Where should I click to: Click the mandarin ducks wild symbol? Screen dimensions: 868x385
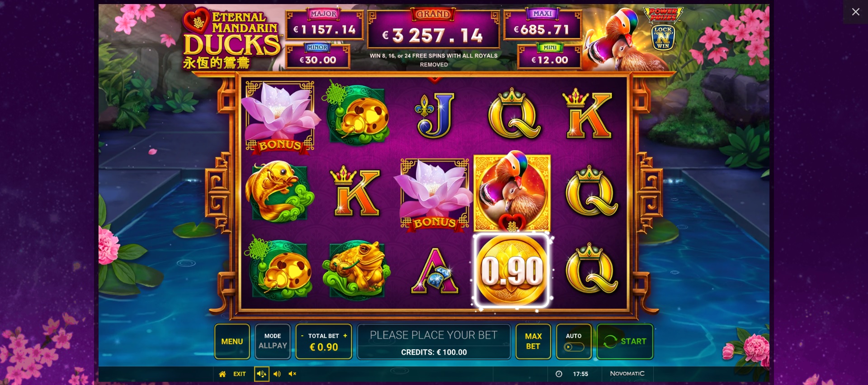(512, 192)
